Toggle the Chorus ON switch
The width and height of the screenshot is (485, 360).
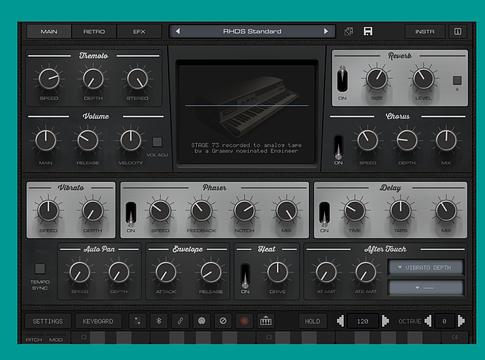(338, 147)
